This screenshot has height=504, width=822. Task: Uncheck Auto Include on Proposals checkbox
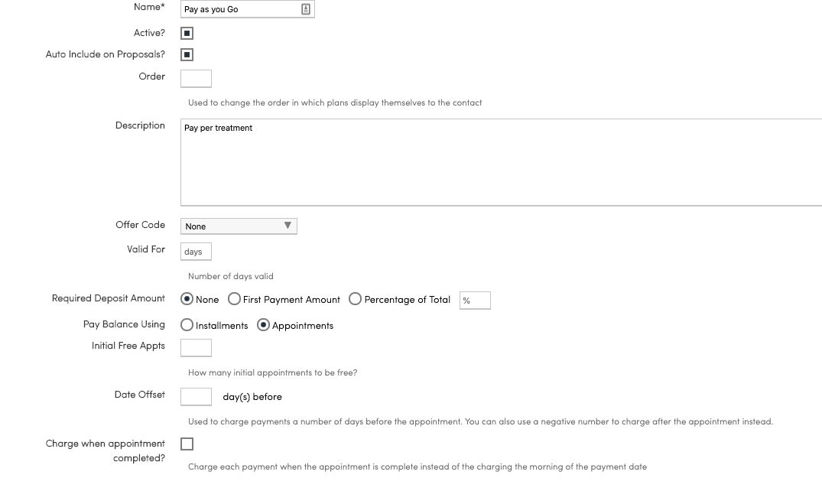click(x=187, y=55)
